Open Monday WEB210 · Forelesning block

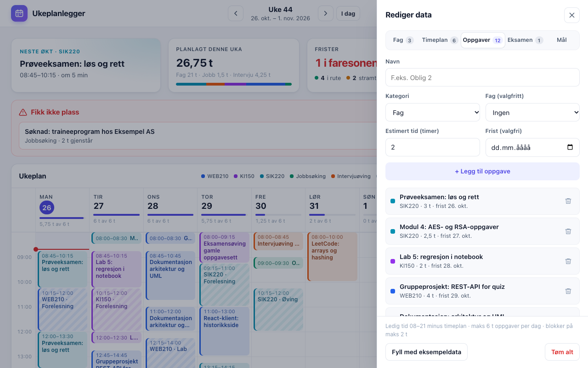point(62,309)
